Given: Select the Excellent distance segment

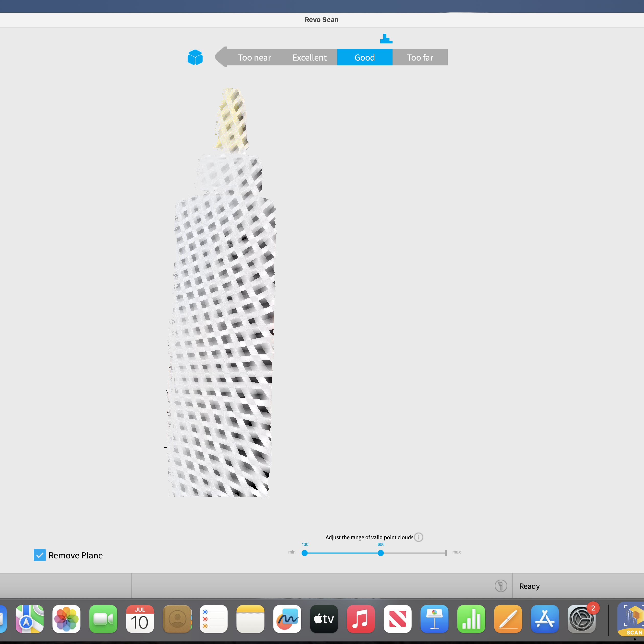Looking at the screenshot, I should coord(310,57).
